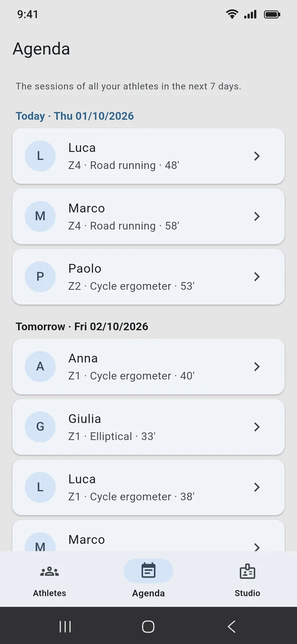Expand Luca's Z4 Road running chevron

pos(257,156)
